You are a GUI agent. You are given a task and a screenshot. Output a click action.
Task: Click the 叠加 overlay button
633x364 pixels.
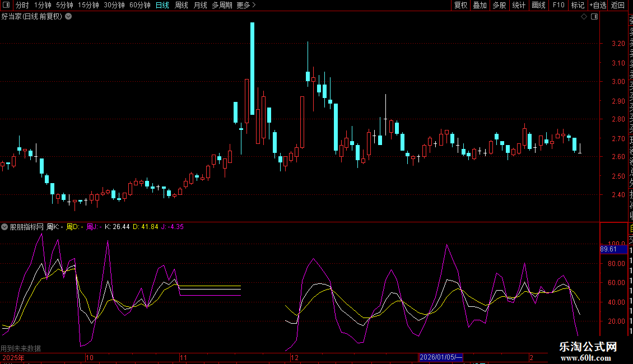coord(480,5)
